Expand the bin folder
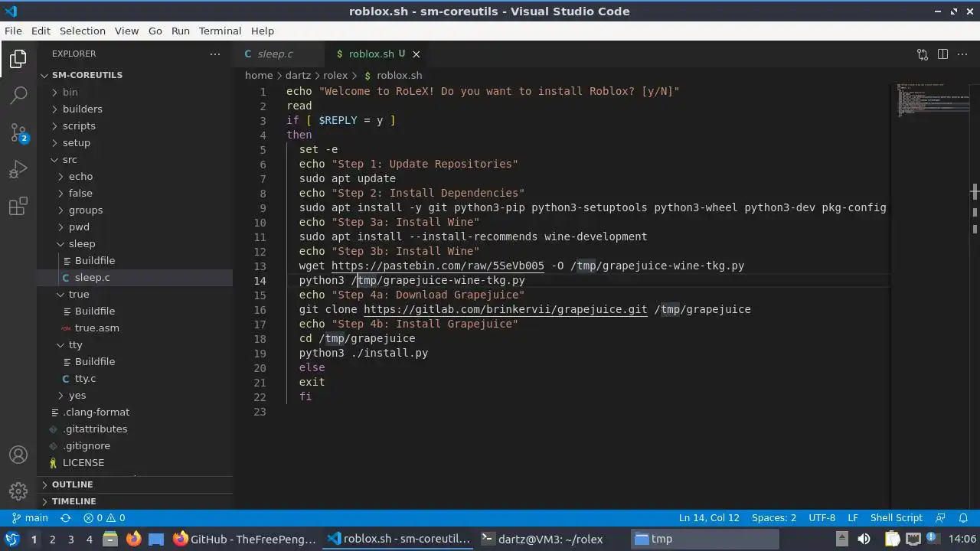 point(135,92)
